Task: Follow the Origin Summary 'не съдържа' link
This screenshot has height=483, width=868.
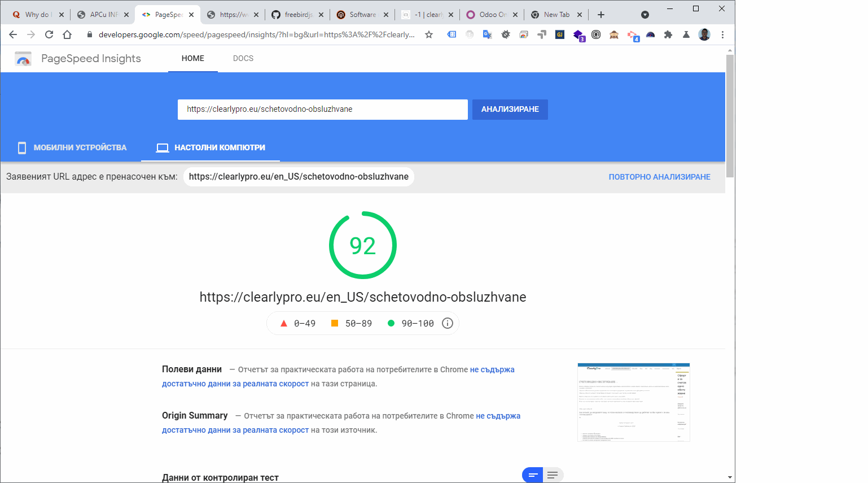Action: pos(498,416)
